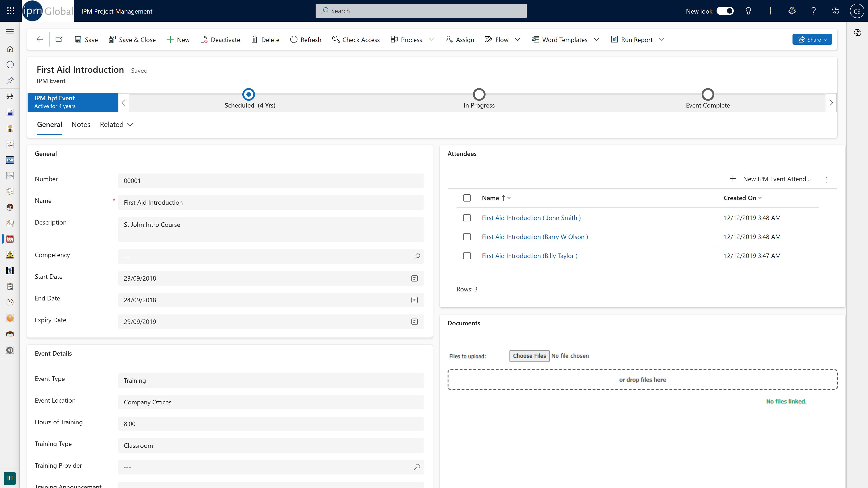Open the NCR sidebar icon
Screen dimensions: 868x488
click(x=10, y=160)
